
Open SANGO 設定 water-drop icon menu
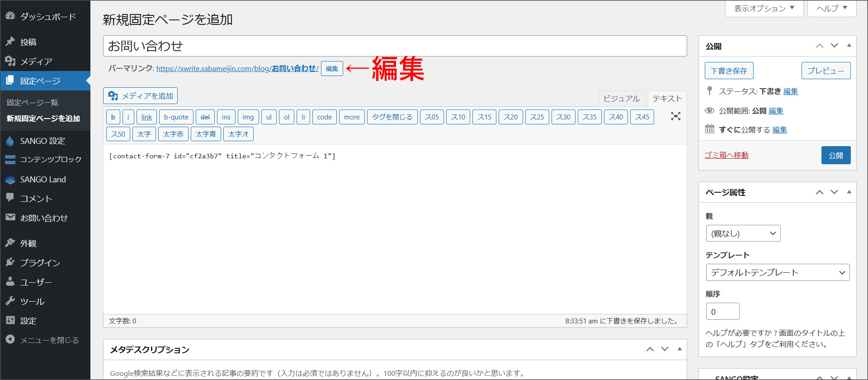click(10, 141)
